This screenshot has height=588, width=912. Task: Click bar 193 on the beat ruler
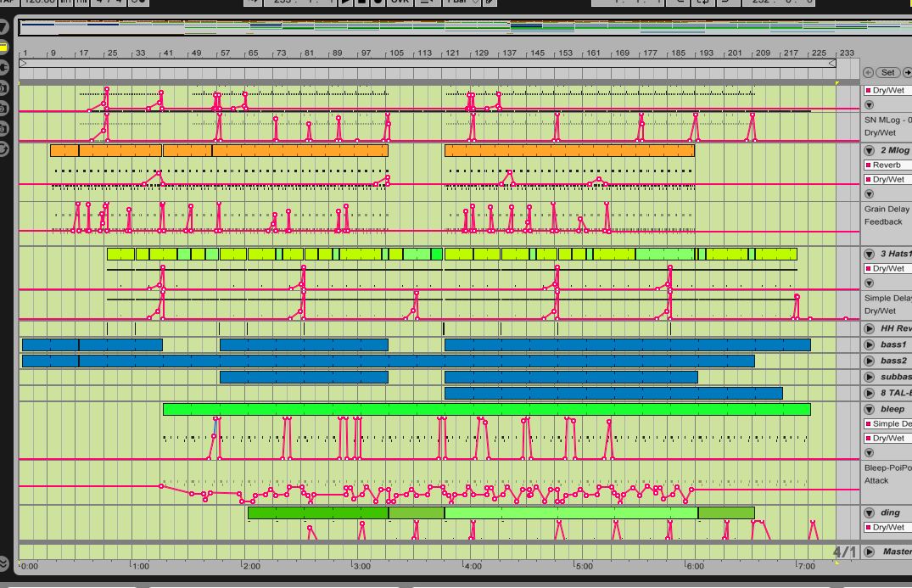click(706, 53)
